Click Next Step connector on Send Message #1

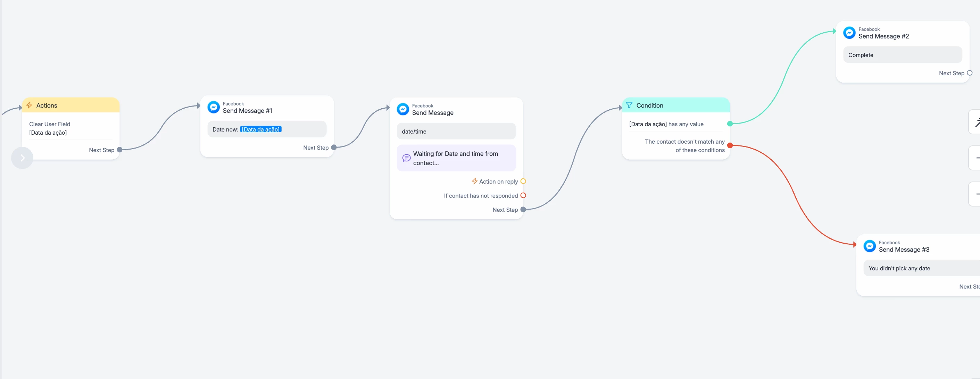click(x=334, y=148)
